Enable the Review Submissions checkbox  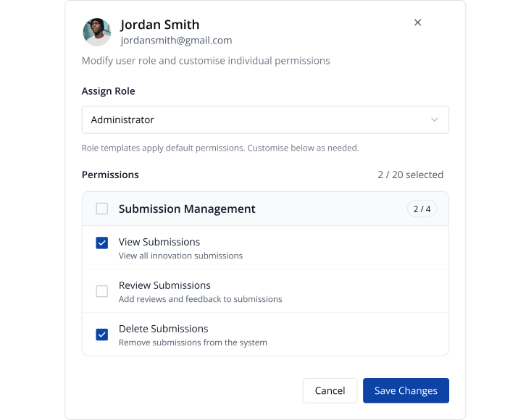coord(102,291)
